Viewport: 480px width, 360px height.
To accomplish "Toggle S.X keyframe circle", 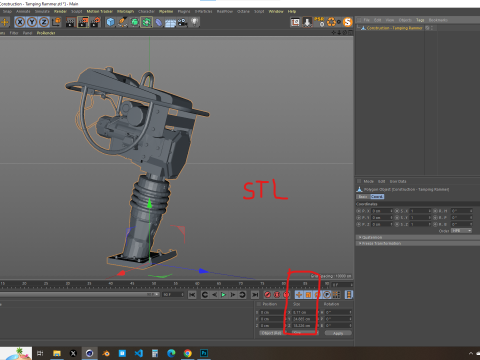I will 397,211.
